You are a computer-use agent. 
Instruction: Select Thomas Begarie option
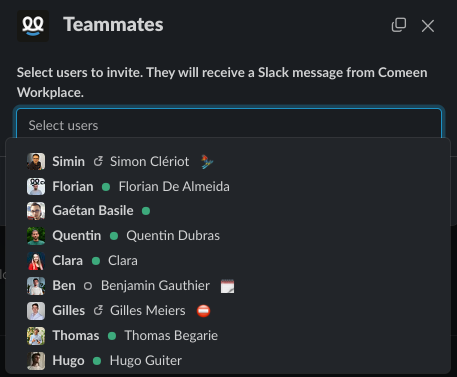point(228,336)
